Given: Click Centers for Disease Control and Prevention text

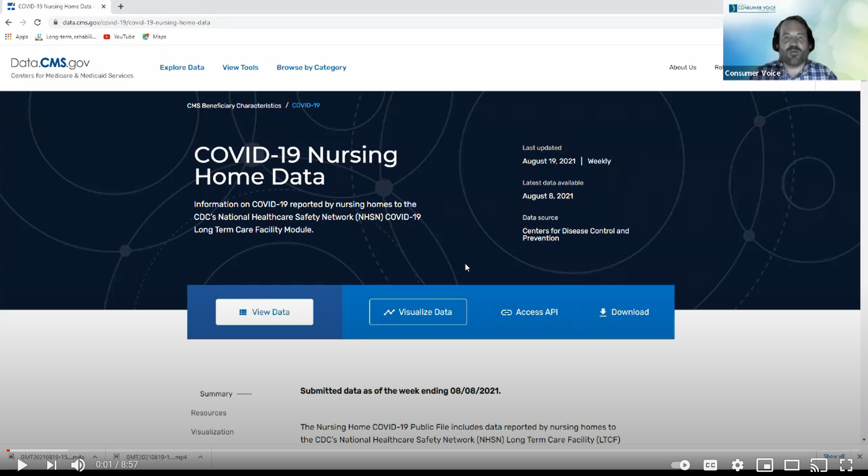Looking at the screenshot, I should pyautogui.click(x=576, y=234).
